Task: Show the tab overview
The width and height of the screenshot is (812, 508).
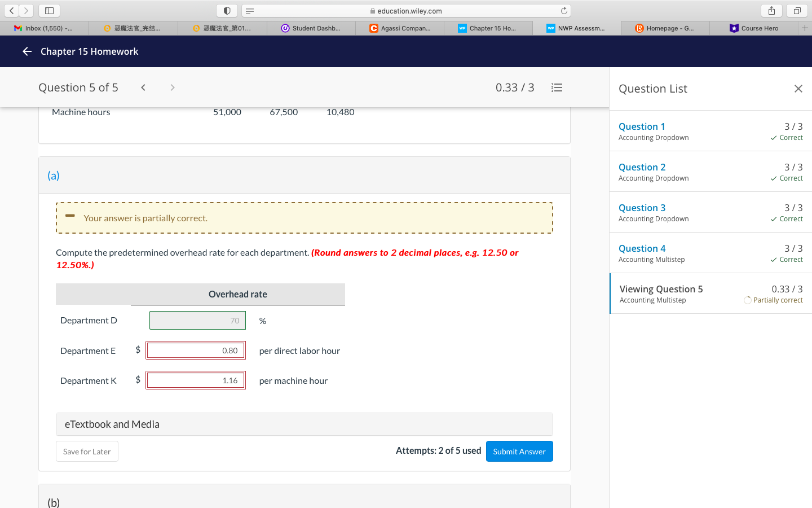Action: [797, 11]
